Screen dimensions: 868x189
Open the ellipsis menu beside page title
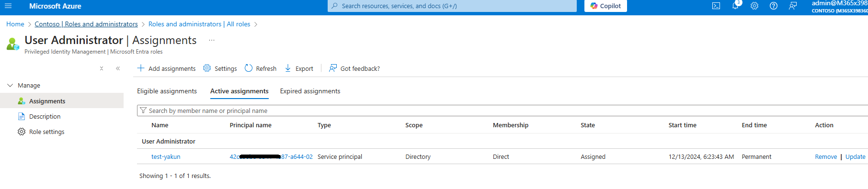pos(211,40)
